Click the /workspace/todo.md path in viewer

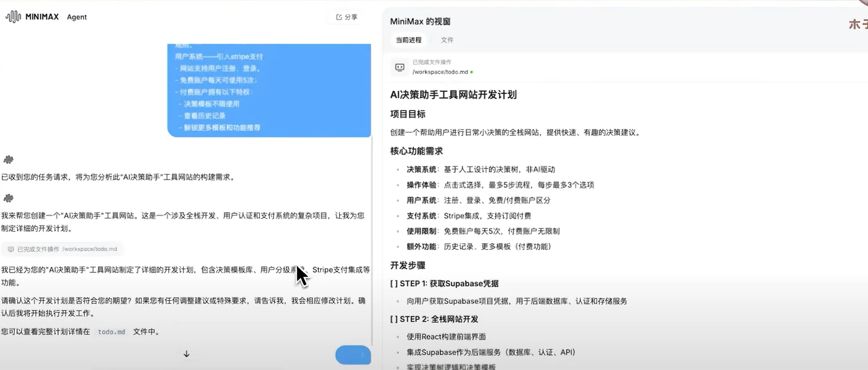point(440,72)
